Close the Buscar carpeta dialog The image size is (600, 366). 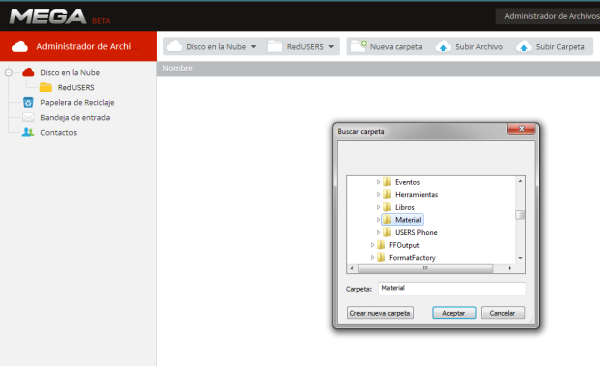[521, 129]
